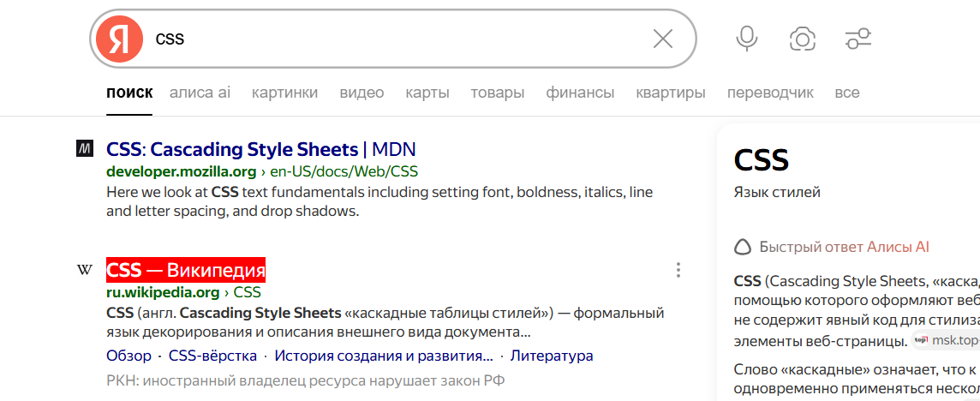Open the квартиры tab

[671, 93]
